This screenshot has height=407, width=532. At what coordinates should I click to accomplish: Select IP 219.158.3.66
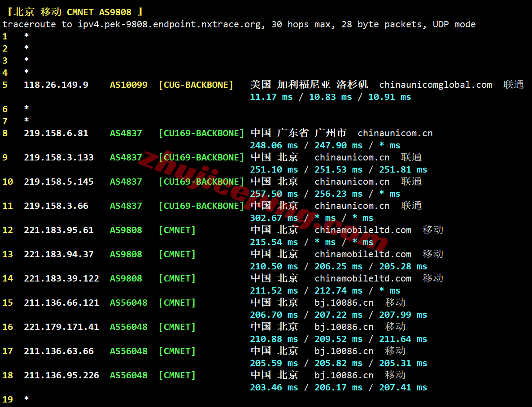click(56, 206)
